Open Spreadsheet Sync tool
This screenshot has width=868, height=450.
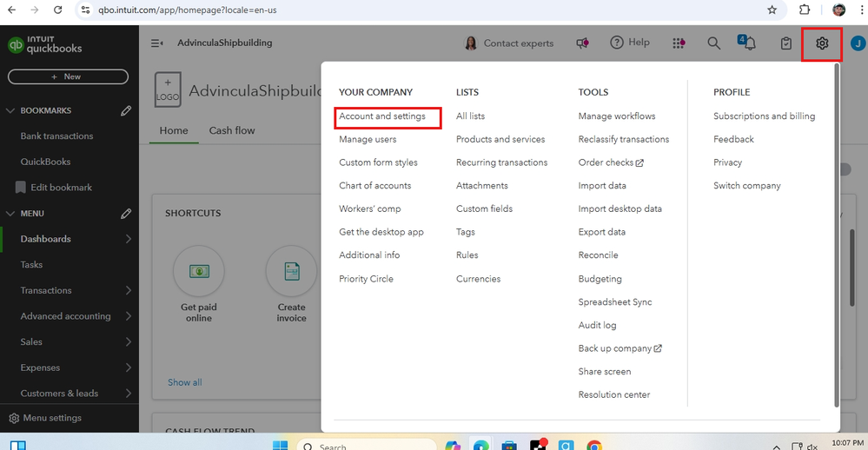(x=615, y=302)
